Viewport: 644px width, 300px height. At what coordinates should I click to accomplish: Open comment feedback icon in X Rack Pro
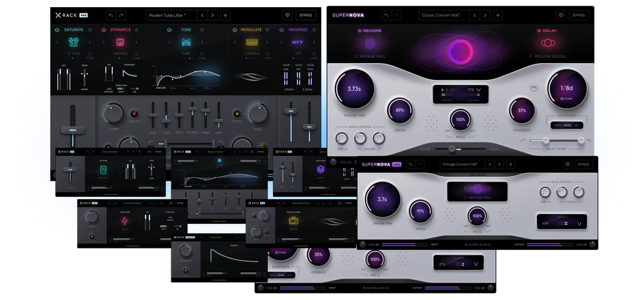(287, 15)
